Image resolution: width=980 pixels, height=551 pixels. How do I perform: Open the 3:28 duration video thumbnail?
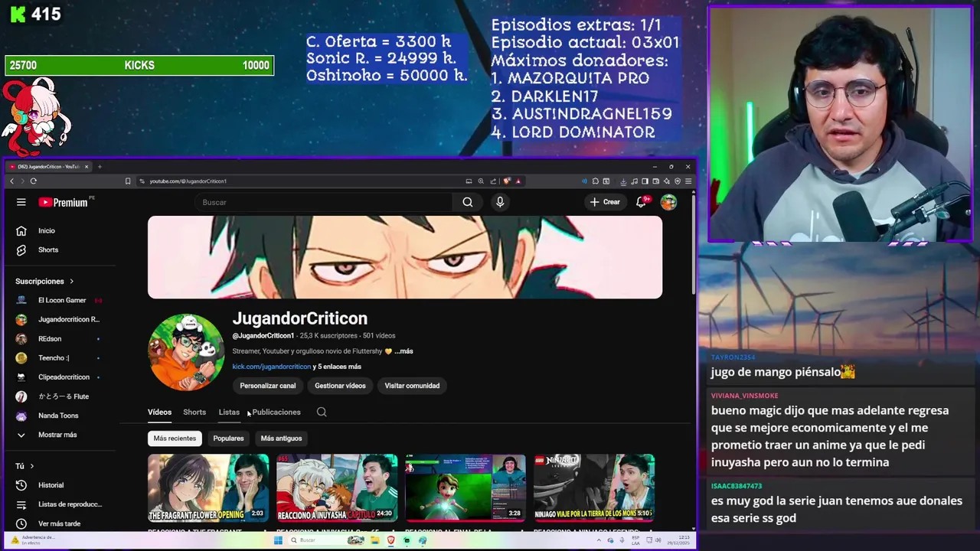click(x=465, y=488)
